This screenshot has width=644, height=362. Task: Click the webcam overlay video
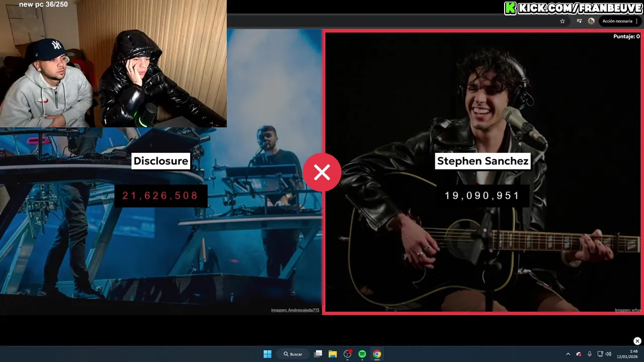113,64
